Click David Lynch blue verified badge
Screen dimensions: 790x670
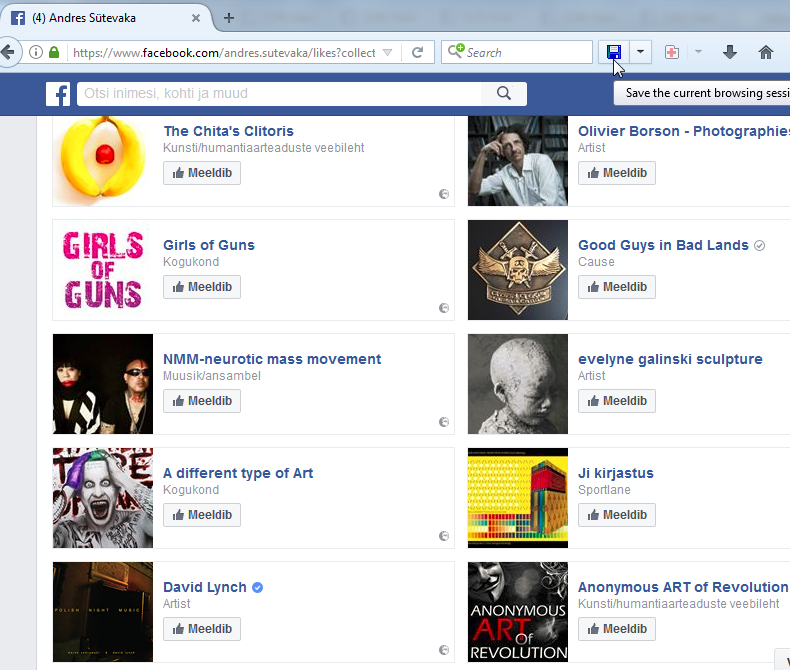257,587
